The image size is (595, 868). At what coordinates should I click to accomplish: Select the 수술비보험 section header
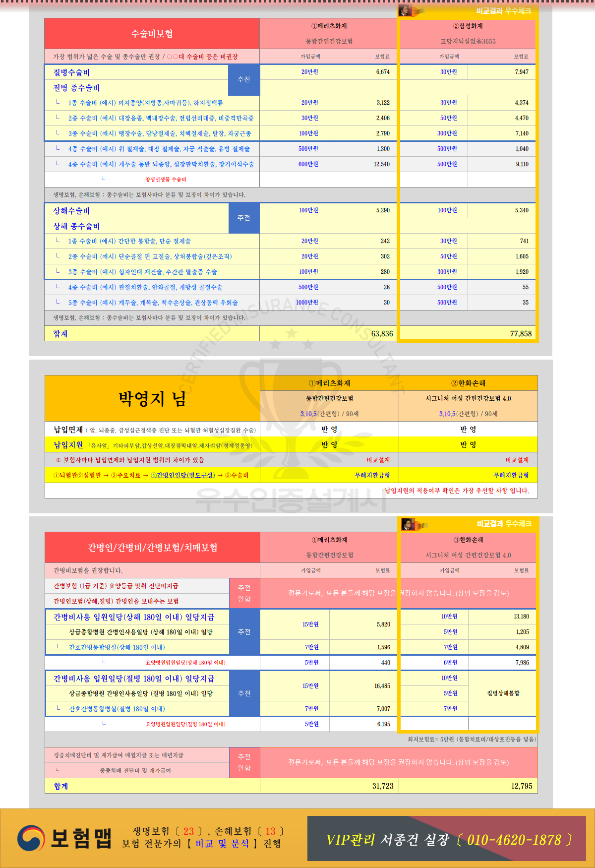click(152, 34)
